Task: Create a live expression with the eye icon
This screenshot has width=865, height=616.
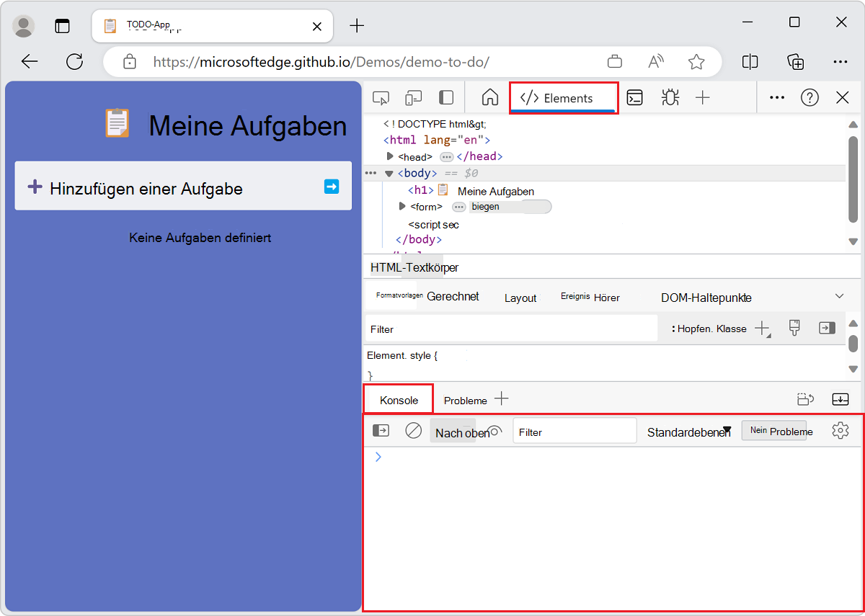Action: [x=495, y=430]
